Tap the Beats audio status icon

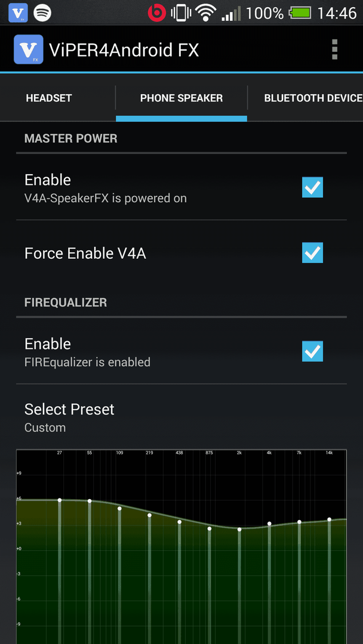pyautogui.click(x=156, y=14)
